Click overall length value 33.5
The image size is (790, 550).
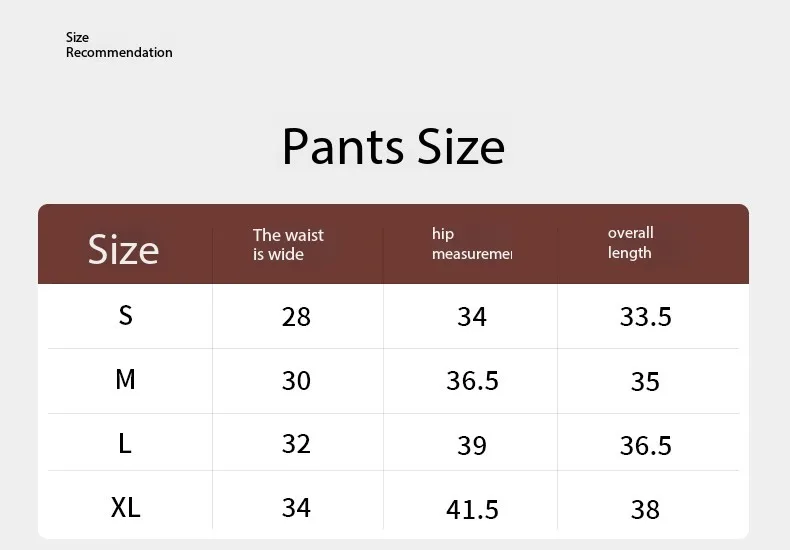click(x=645, y=317)
